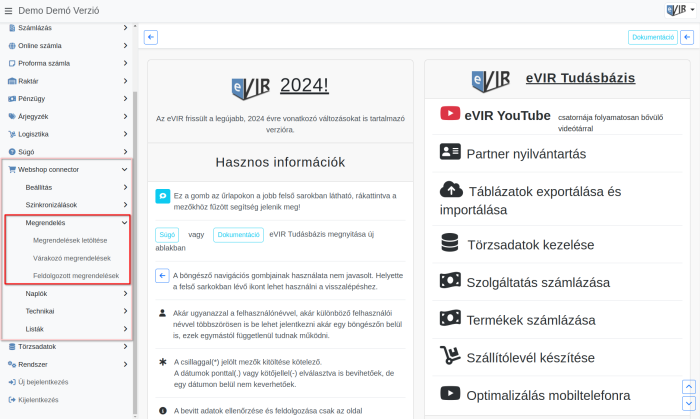Open Partner nyilvántartás link
This screenshot has height=419, width=700.
pos(526,154)
